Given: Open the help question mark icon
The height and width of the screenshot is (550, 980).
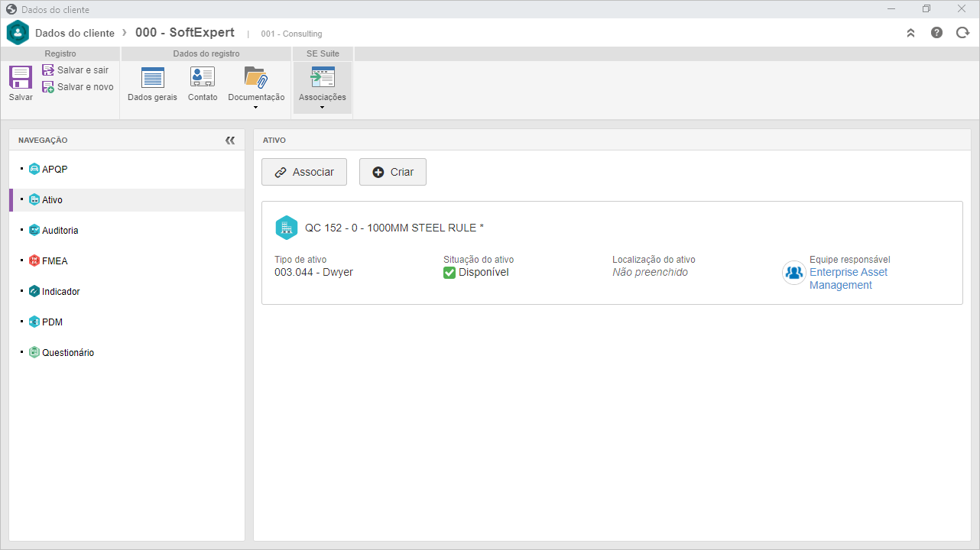Looking at the screenshot, I should (936, 33).
